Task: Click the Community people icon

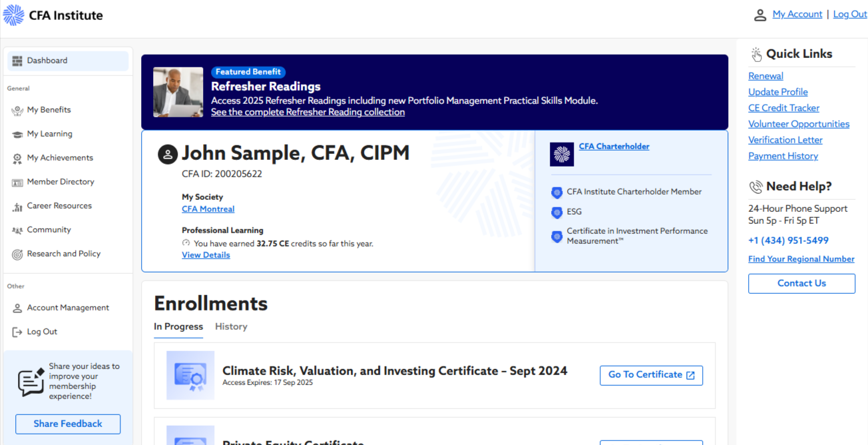Action: (17, 230)
